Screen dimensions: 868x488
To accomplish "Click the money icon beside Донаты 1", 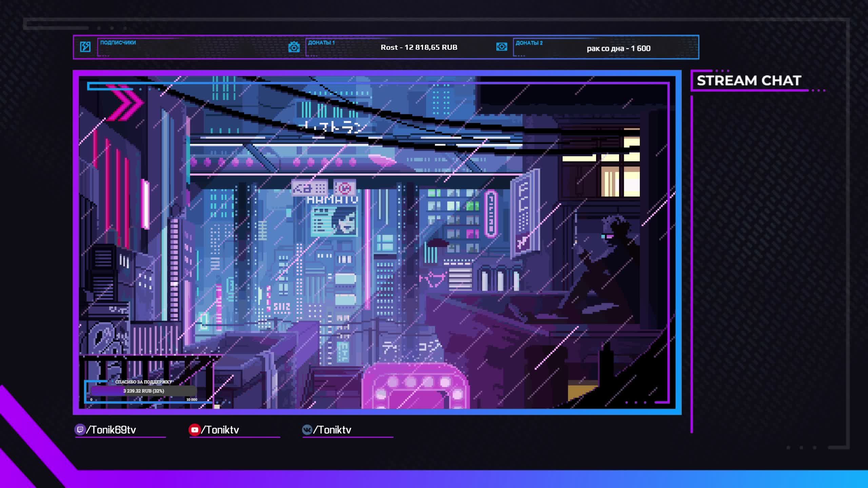I will (x=294, y=47).
